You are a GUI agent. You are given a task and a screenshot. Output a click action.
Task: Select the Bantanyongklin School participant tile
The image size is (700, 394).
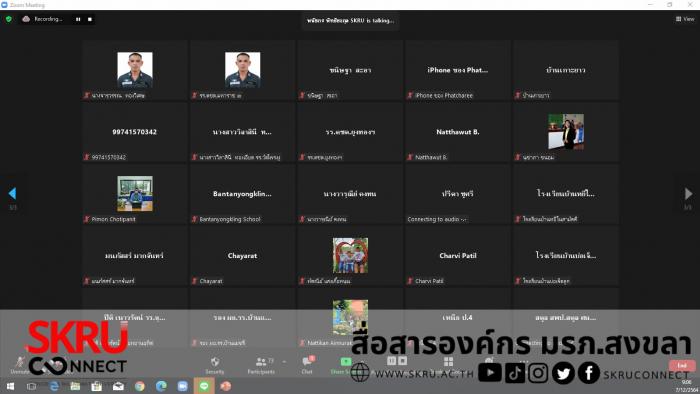point(242,194)
